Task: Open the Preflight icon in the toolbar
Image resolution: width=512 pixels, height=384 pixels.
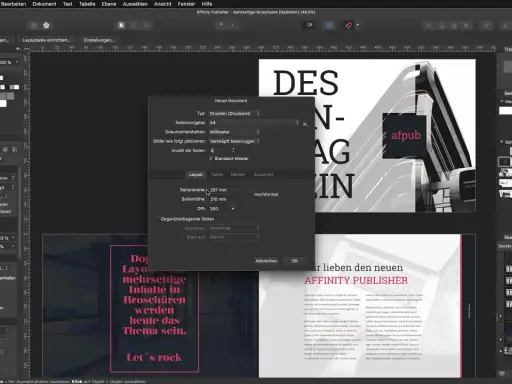Action: pyautogui.click(x=309, y=25)
